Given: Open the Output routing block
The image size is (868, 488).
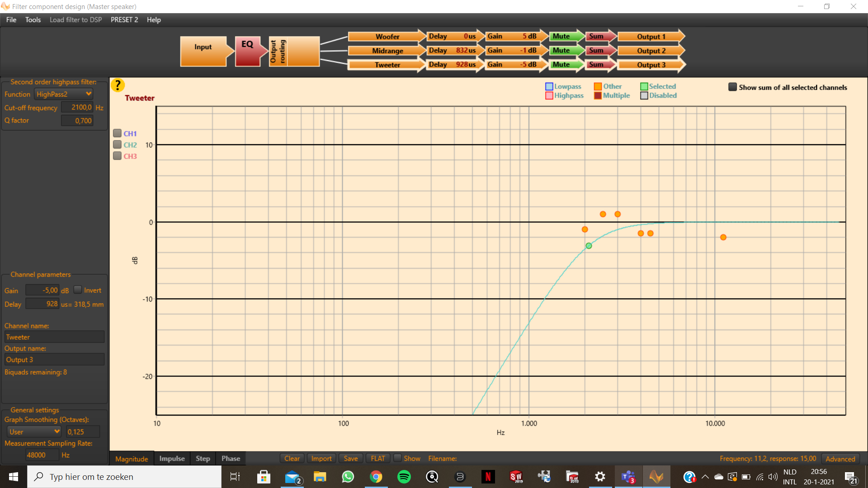Looking at the screenshot, I should [x=294, y=51].
